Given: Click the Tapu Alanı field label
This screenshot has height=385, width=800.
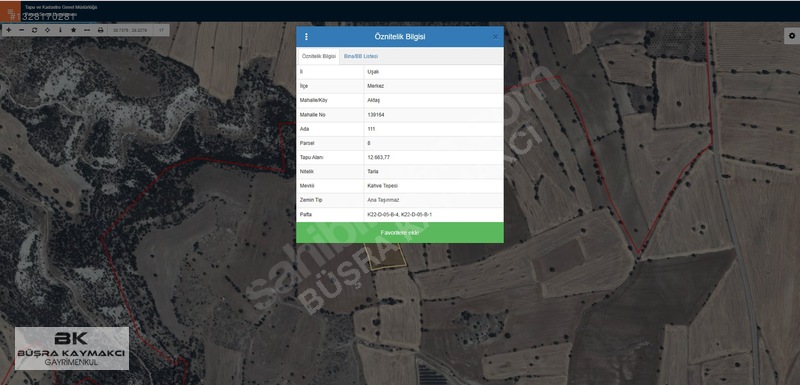Looking at the screenshot, I should (311, 158).
